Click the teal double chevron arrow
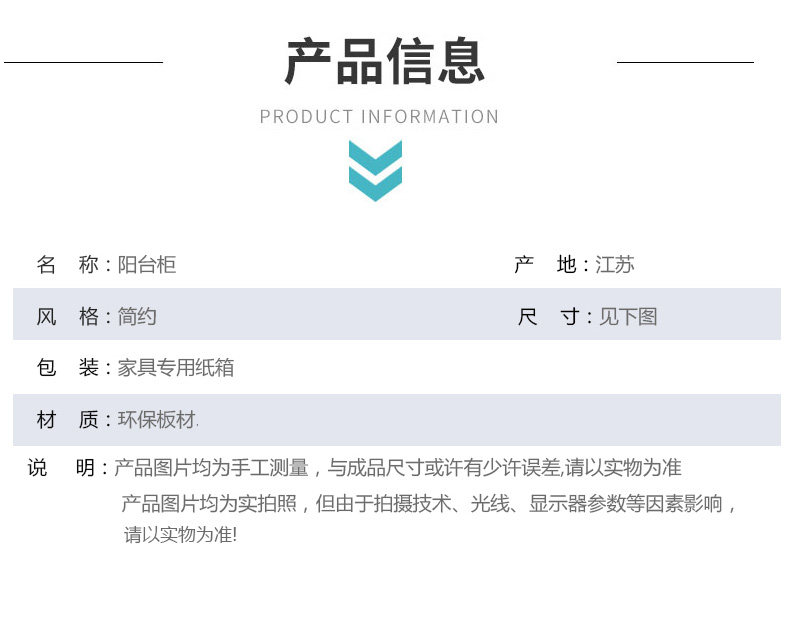The image size is (790, 638). click(375, 171)
